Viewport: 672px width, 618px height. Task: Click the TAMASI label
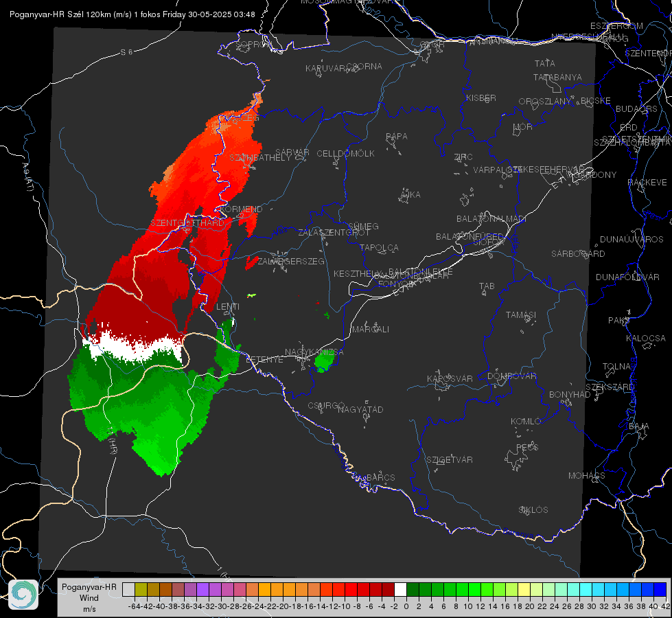pos(521,314)
